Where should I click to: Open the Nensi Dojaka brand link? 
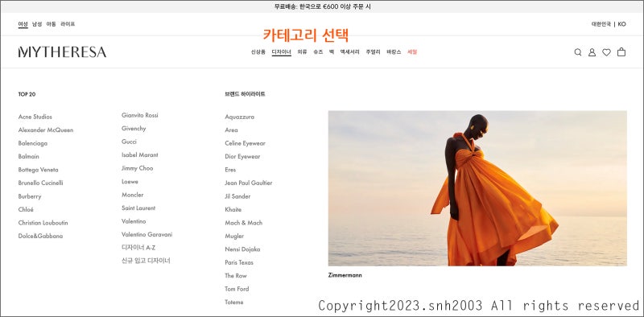pyautogui.click(x=242, y=249)
